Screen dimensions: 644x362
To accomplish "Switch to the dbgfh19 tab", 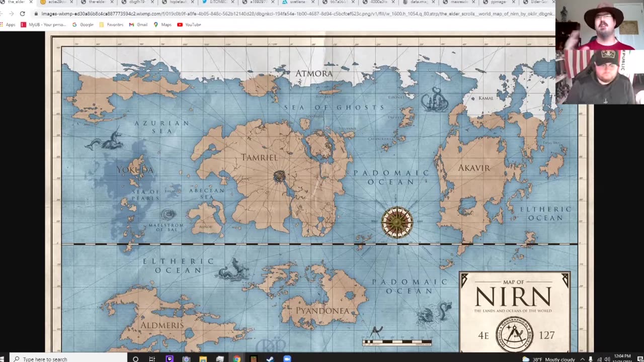I will (139, 3).
